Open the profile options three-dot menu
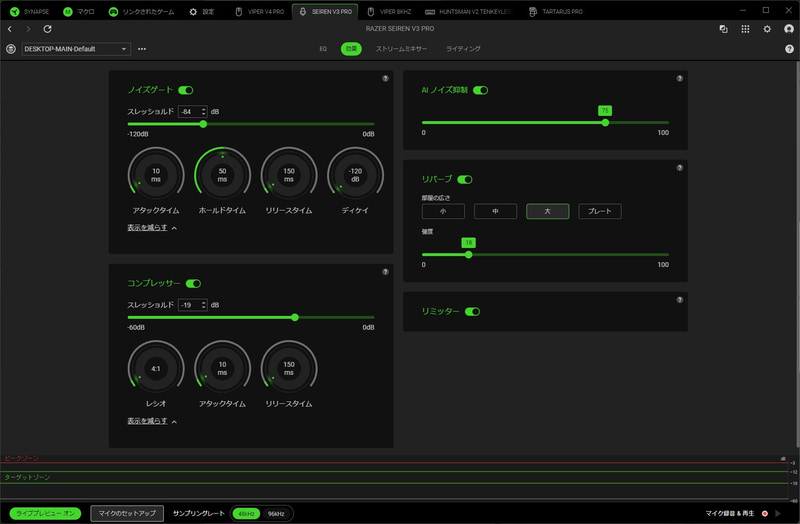Image resolution: width=800 pixels, height=524 pixels. pos(142,49)
